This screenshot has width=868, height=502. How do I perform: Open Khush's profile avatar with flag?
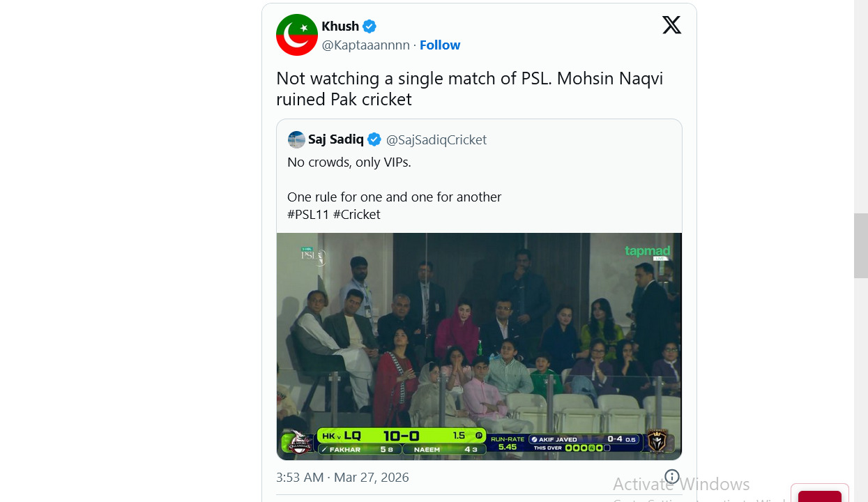(297, 35)
